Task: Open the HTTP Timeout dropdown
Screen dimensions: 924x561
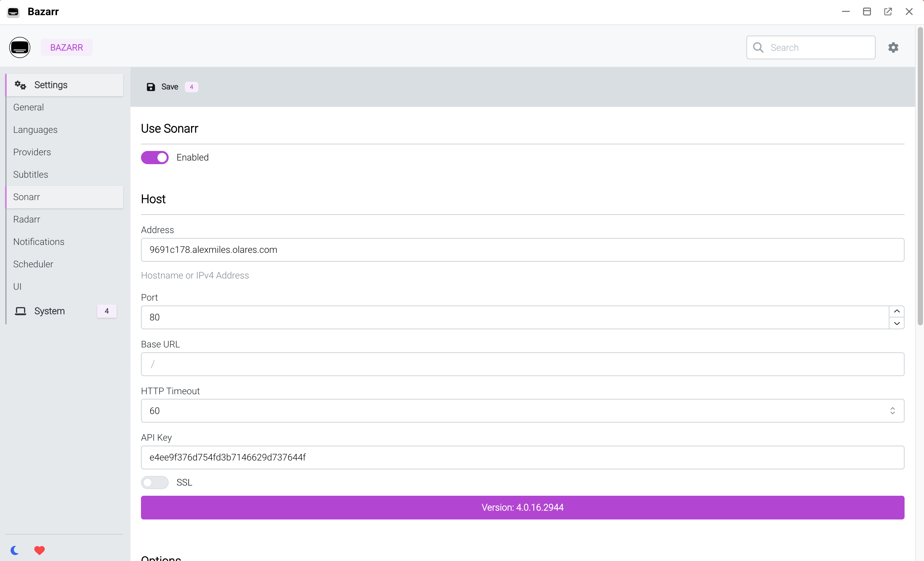Action: [522, 410]
